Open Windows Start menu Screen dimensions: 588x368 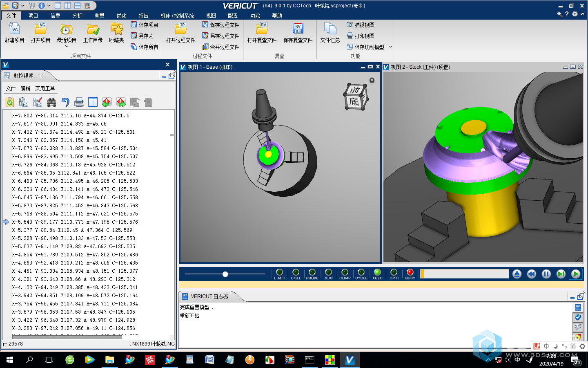10,360
